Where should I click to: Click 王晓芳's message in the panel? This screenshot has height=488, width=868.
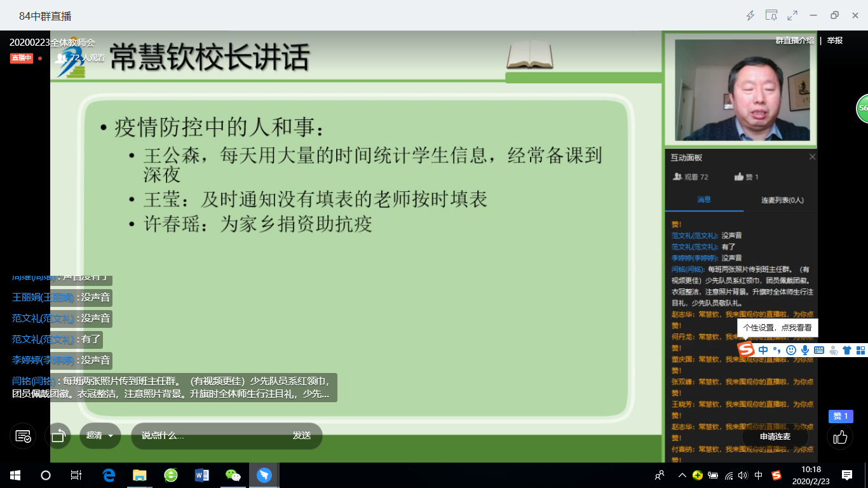(742, 409)
